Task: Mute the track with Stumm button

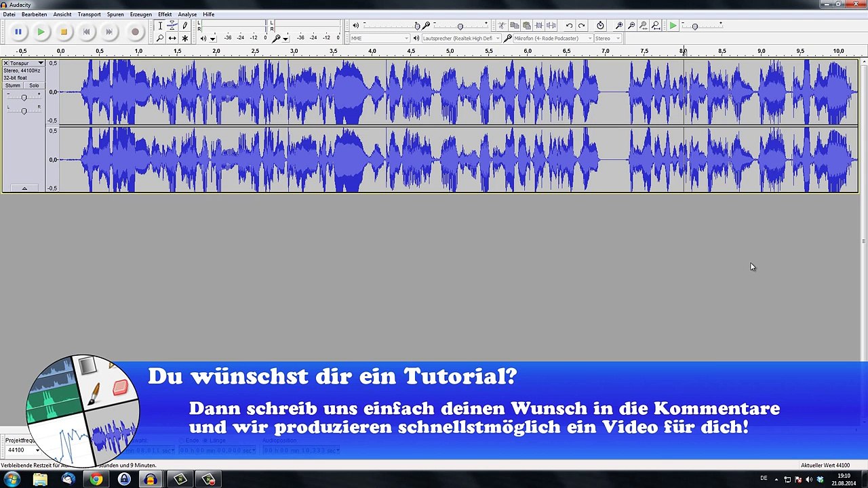Action: tap(13, 85)
